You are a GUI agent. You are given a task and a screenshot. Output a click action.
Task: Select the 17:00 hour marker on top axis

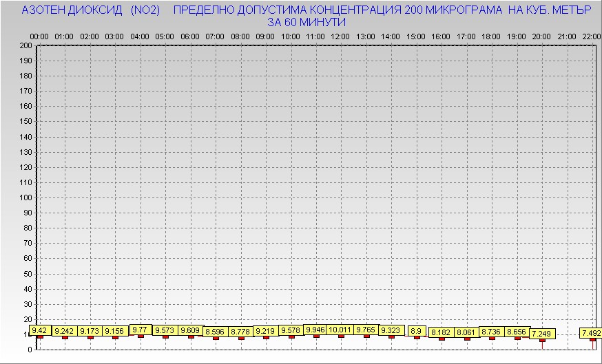click(x=466, y=36)
